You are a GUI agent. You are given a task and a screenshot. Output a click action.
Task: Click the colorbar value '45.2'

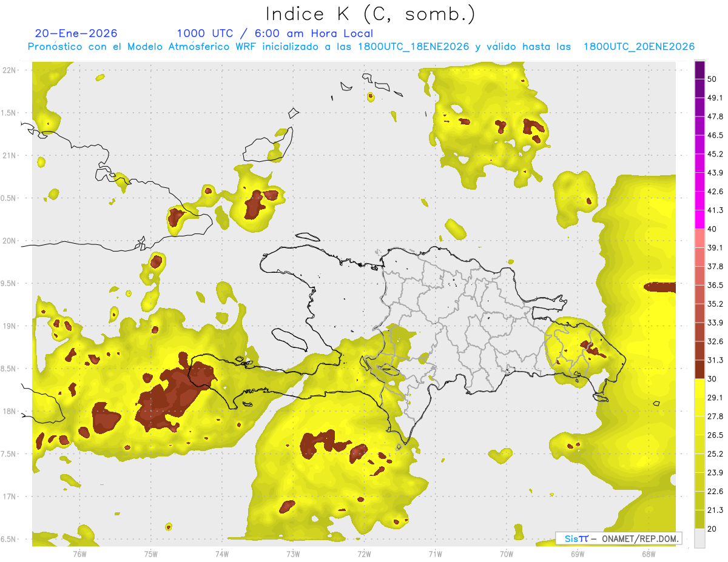[716, 154]
